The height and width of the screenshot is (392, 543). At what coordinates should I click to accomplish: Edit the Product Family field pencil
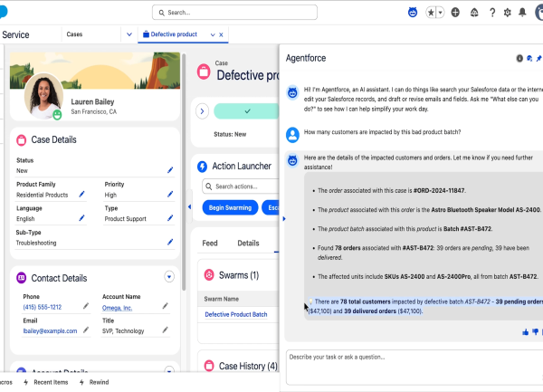(81, 195)
